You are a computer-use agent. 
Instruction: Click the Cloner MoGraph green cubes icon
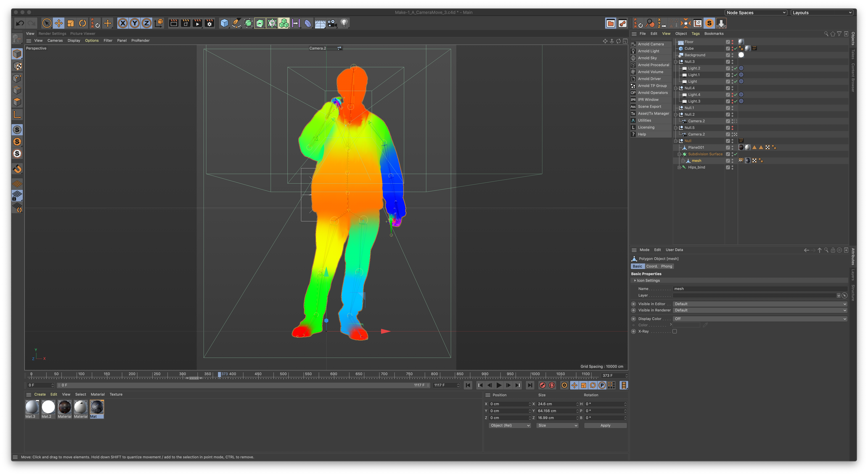coord(284,23)
